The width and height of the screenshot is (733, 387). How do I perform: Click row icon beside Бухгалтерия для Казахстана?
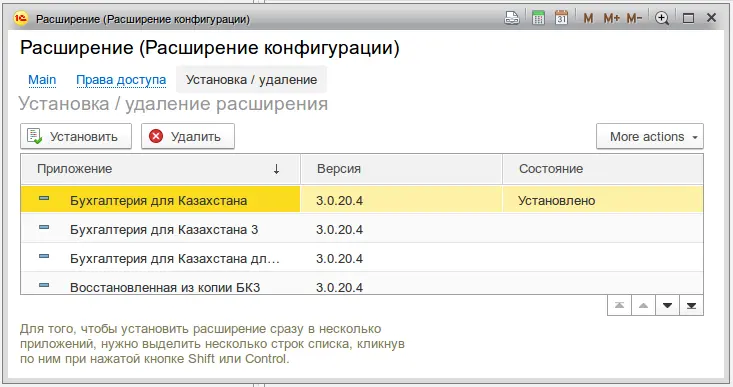pos(44,199)
